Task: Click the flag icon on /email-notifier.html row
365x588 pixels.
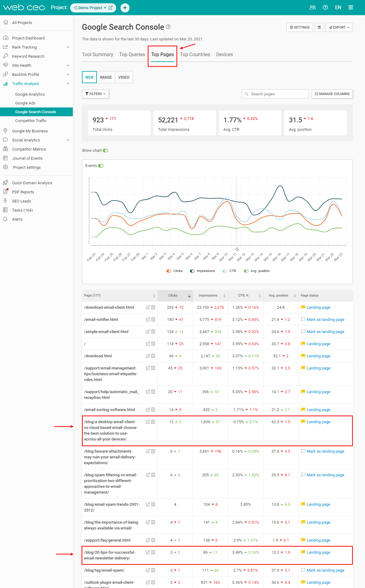Action: coord(303,319)
